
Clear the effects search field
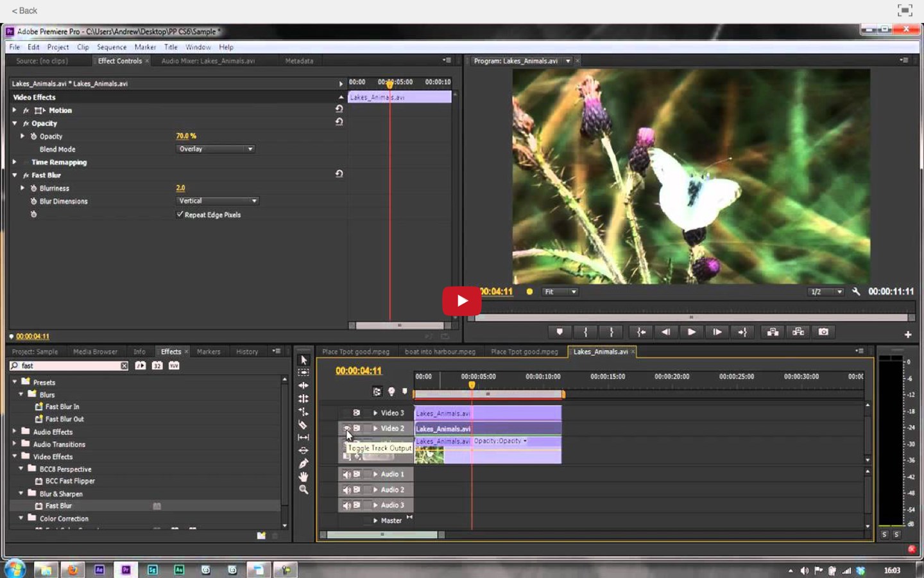coord(124,366)
